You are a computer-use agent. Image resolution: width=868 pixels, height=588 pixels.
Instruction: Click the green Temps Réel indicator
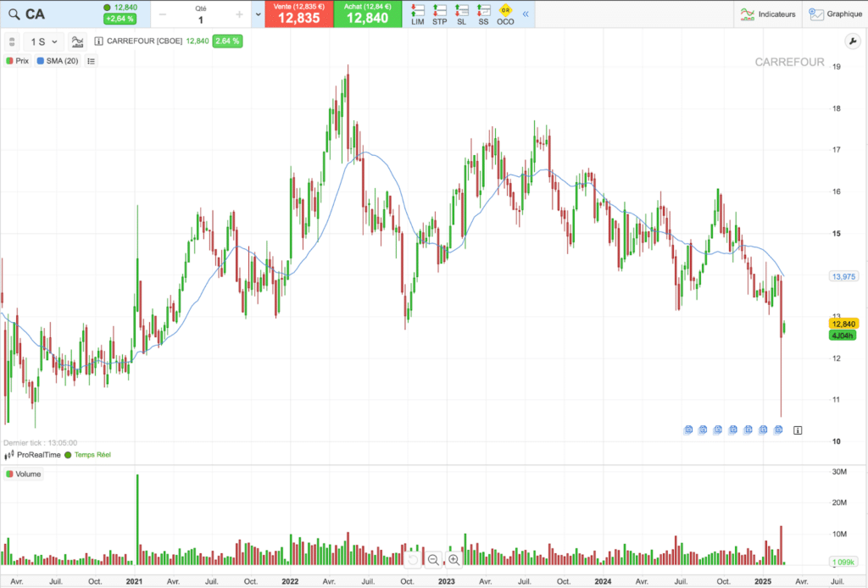tap(88, 455)
